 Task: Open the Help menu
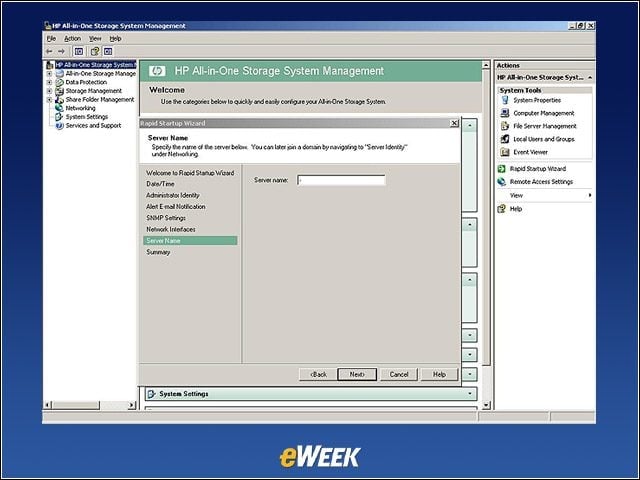click(116, 39)
